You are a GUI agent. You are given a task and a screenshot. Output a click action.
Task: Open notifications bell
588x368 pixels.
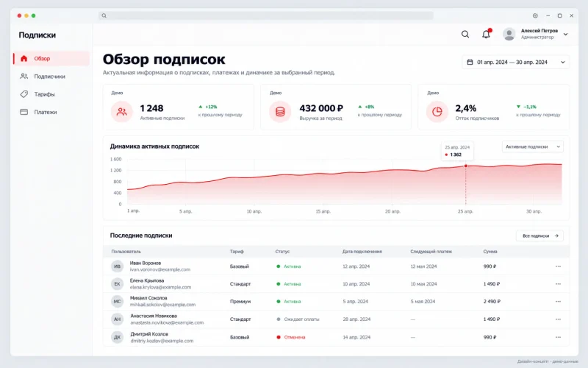click(x=486, y=34)
